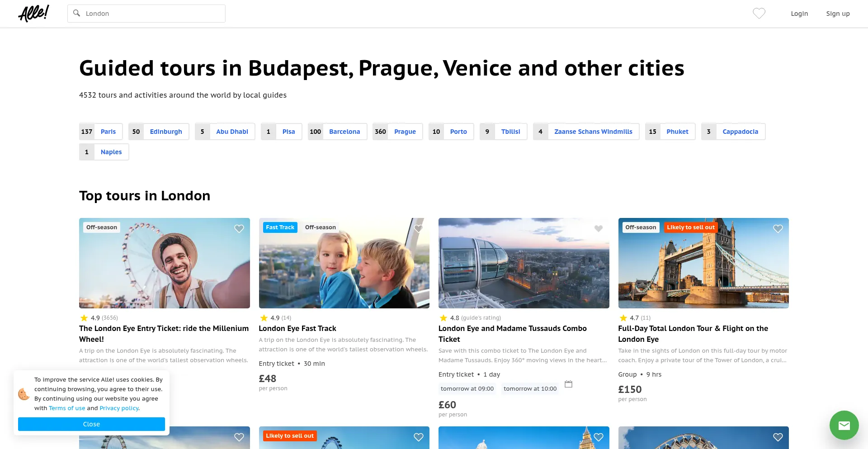The height and width of the screenshot is (449, 868).
Task: Open calendar icon on Madame Tussauds combo card
Action: pyautogui.click(x=569, y=384)
